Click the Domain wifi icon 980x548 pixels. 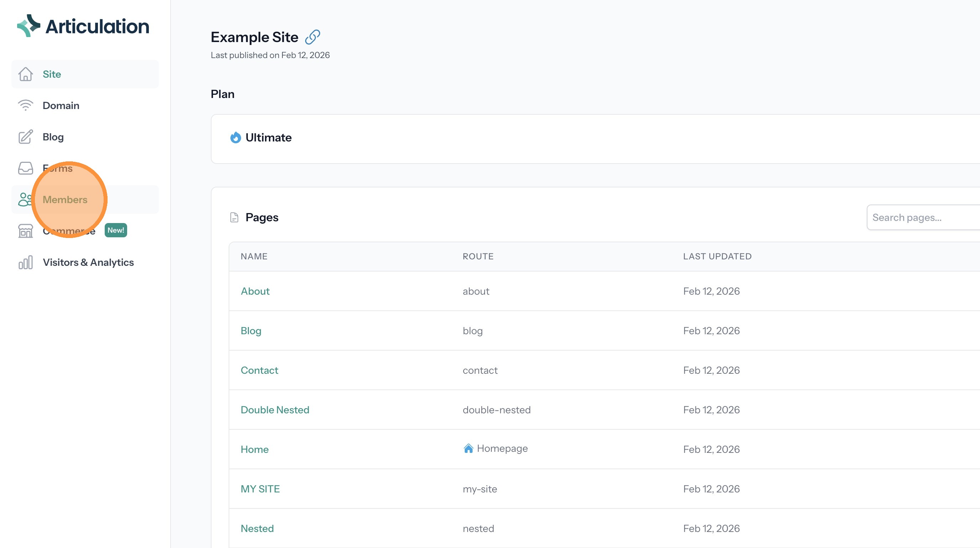(26, 105)
